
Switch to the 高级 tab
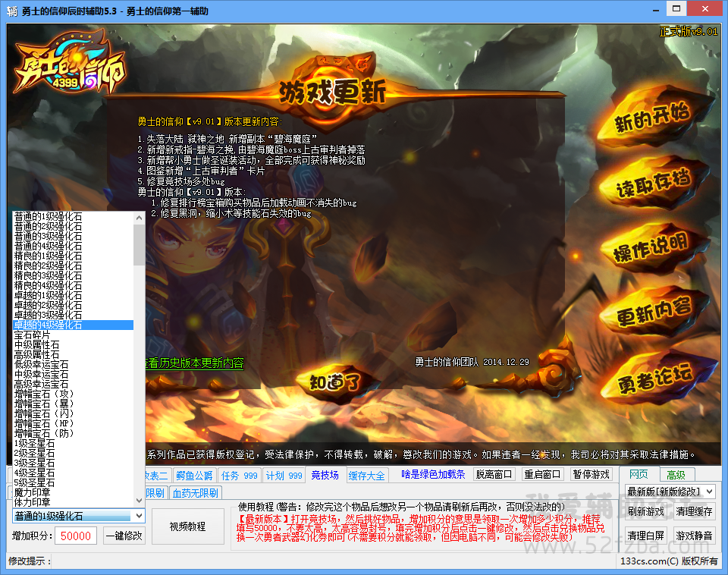pos(676,475)
